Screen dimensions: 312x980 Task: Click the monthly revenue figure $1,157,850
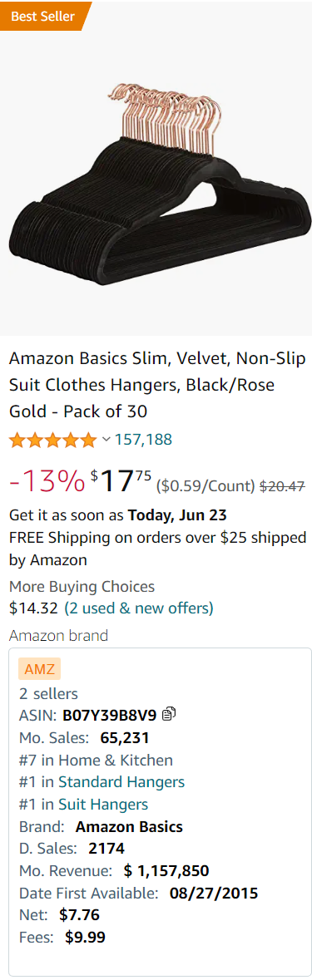pyautogui.click(x=166, y=870)
